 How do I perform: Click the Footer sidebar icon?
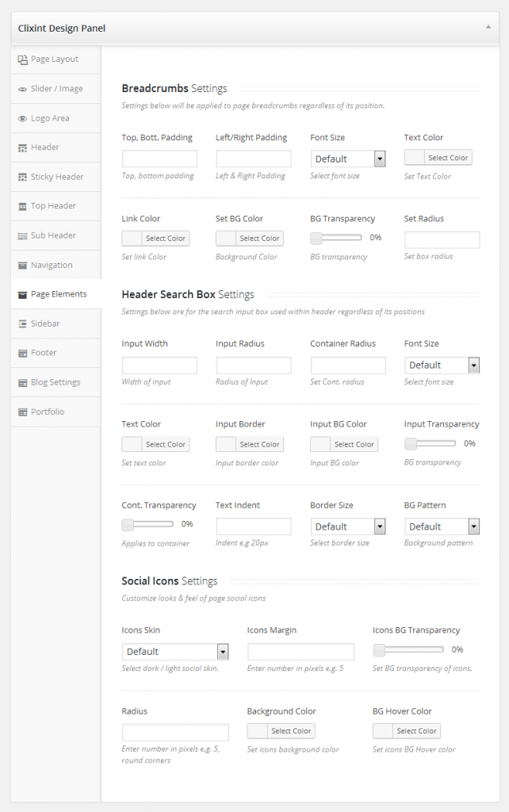click(23, 353)
